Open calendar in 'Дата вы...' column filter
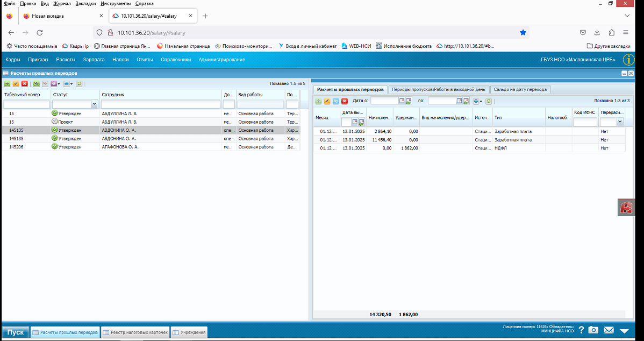This screenshot has height=341, width=644. (355, 122)
